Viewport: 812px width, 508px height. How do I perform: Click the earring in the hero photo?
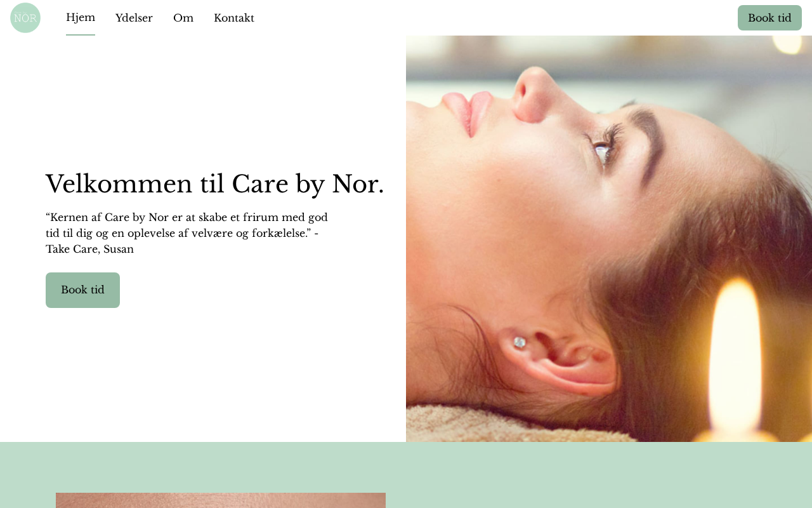[x=520, y=343]
